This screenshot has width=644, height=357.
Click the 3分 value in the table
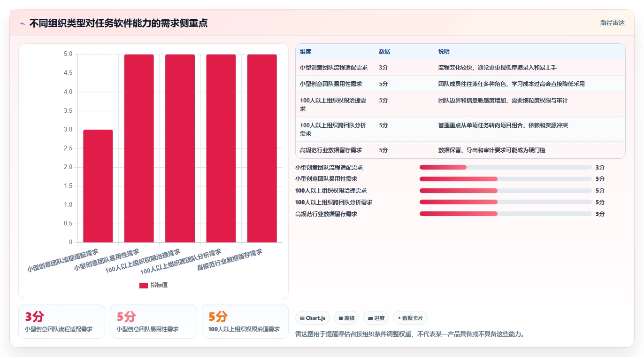pos(383,68)
